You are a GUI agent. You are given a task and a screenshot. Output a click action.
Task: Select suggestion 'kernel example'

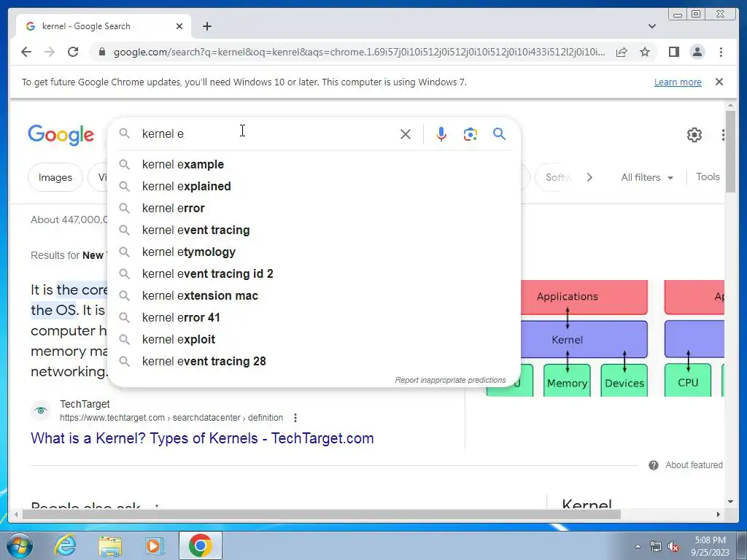(x=314, y=164)
